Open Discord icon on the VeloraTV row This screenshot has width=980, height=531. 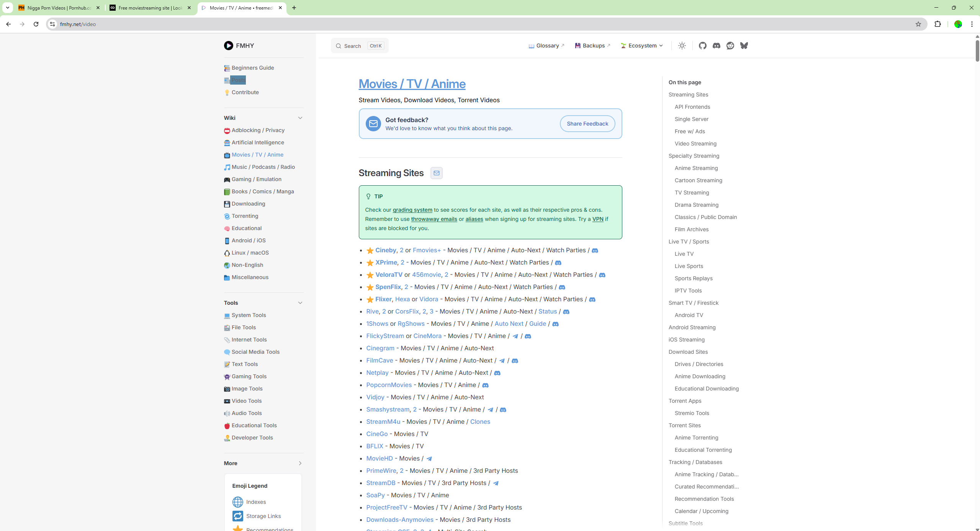602,275
